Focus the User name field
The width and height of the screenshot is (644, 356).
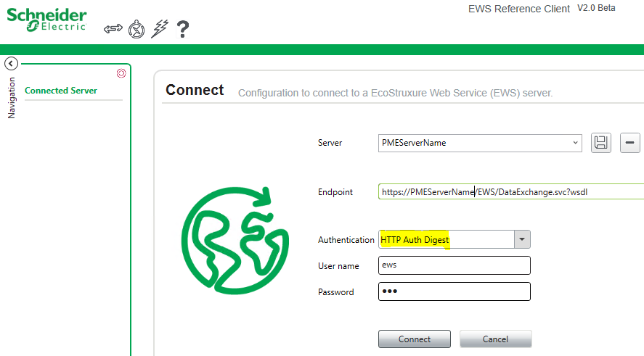click(x=455, y=265)
